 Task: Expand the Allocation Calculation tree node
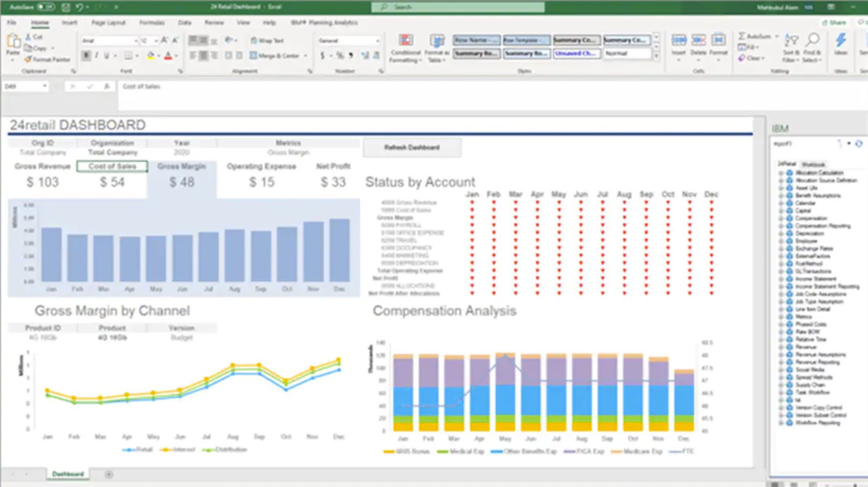781,173
